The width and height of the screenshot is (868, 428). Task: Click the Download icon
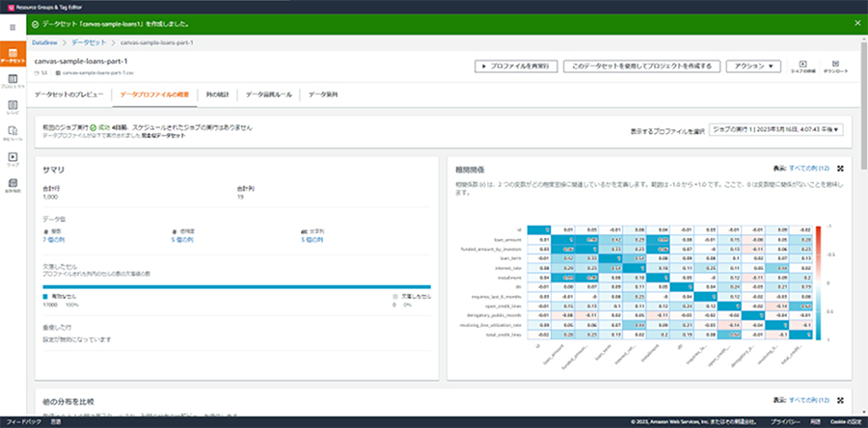835,67
